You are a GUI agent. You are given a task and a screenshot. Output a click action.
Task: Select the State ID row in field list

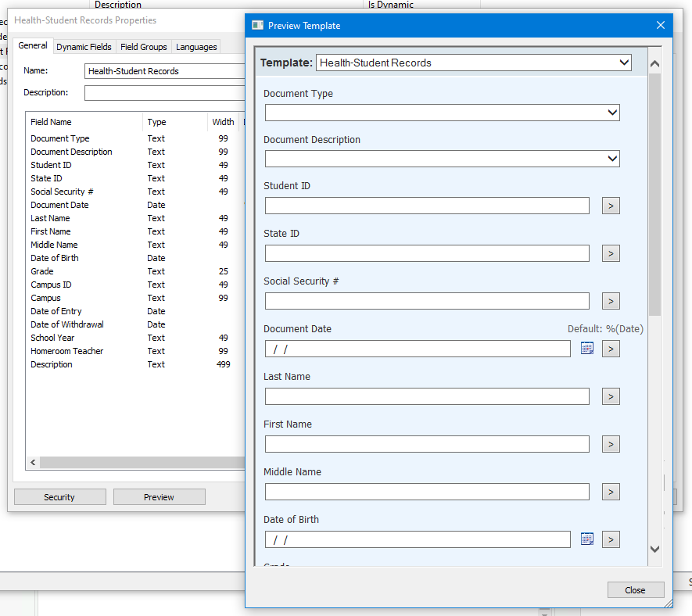click(134, 178)
